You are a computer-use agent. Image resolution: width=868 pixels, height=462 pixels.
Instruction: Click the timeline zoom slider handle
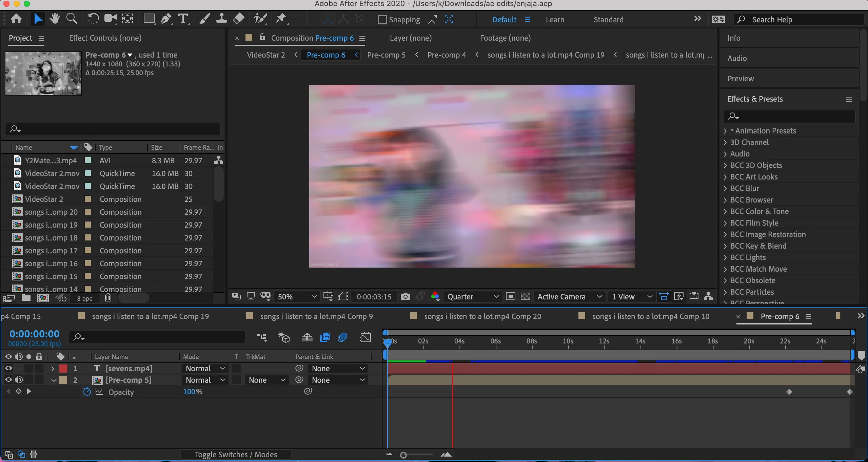tap(403, 455)
